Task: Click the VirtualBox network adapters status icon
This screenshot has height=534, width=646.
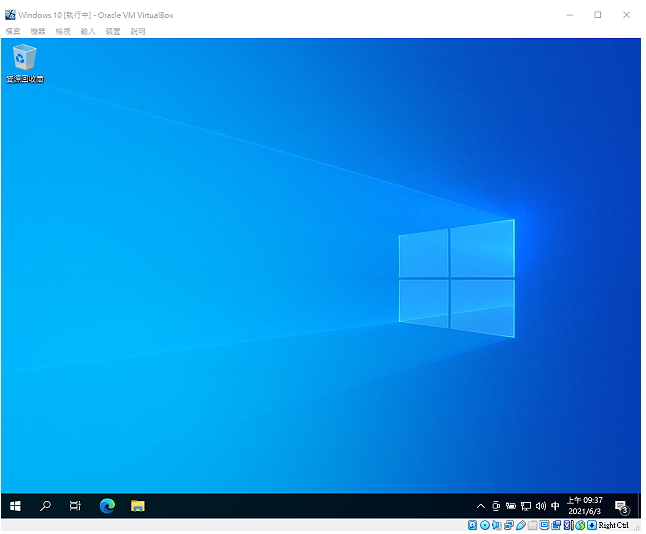Action: [x=509, y=525]
